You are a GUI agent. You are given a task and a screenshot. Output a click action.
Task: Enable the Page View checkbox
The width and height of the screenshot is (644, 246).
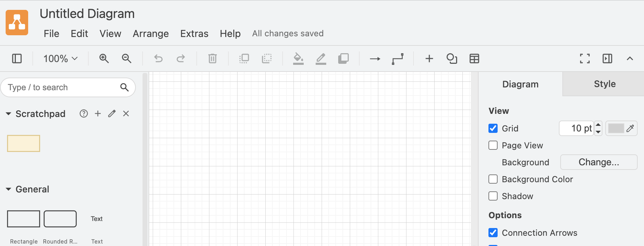pyautogui.click(x=493, y=145)
